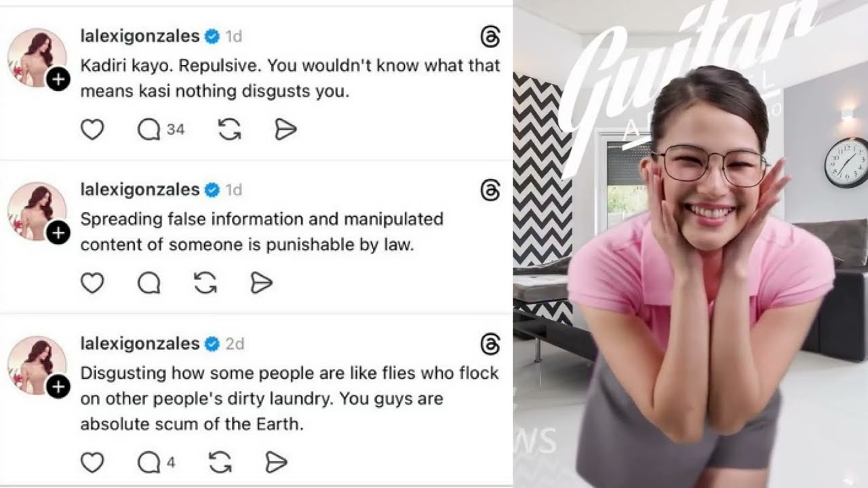Open Threads logo on the 2d-old post
Viewport: 868px width, 488px height.
[490, 344]
